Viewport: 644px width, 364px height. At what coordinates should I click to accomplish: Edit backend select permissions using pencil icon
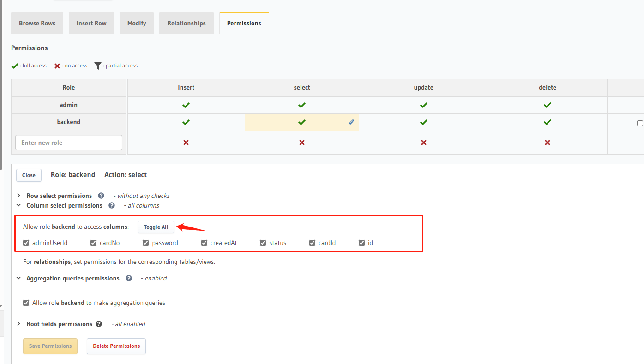pos(351,122)
